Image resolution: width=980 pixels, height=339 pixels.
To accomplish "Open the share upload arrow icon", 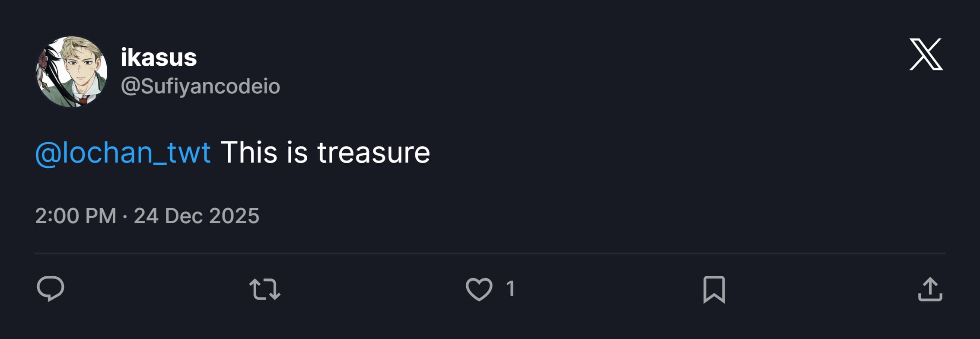I will tap(930, 289).
